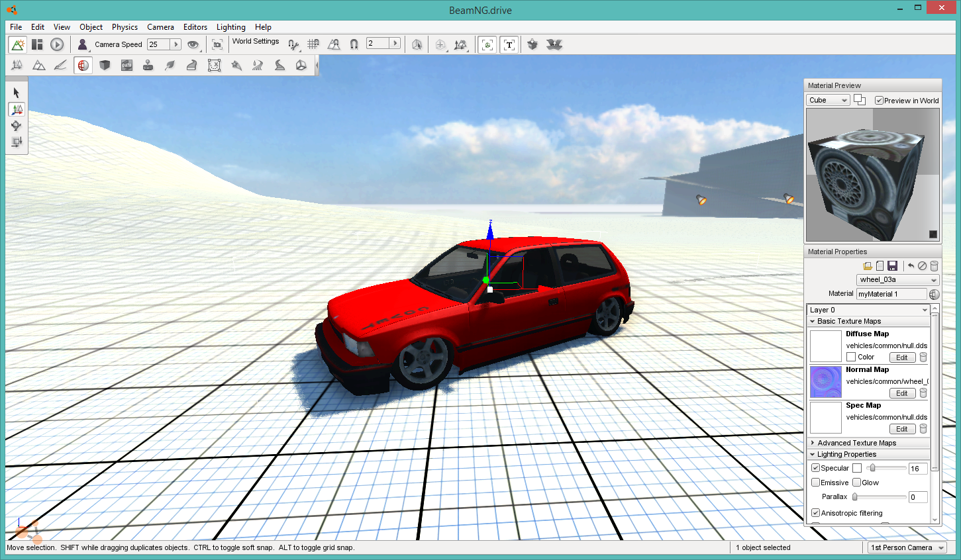This screenshot has width=961, height=560.
Task: Open the World Editor mode icon
Action: (x=18, y=44)
